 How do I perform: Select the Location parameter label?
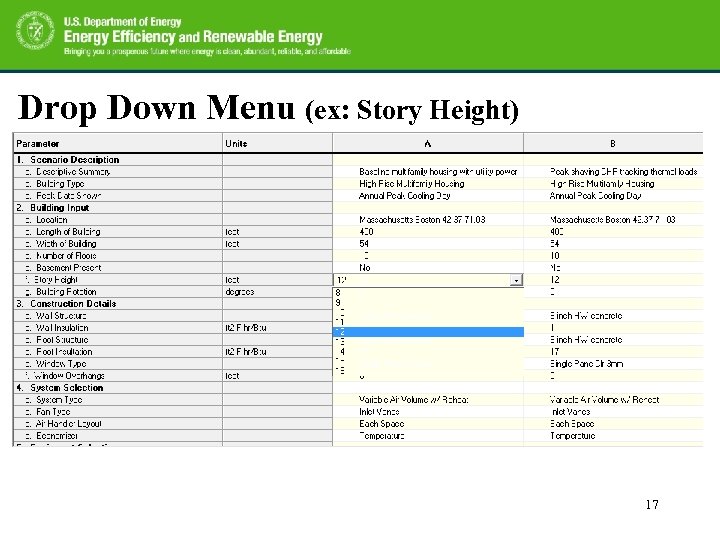[52, 219]
